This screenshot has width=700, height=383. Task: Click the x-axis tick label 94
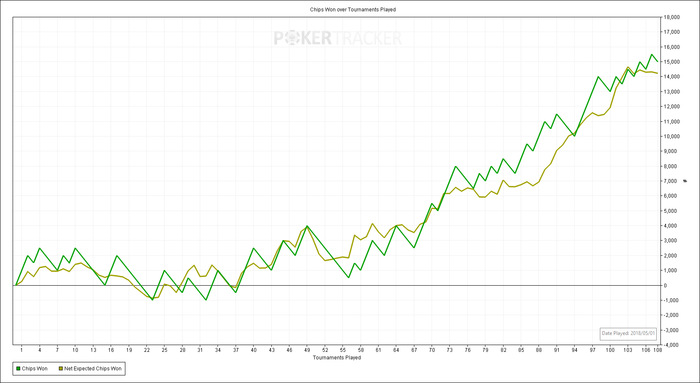click(575, 351)
